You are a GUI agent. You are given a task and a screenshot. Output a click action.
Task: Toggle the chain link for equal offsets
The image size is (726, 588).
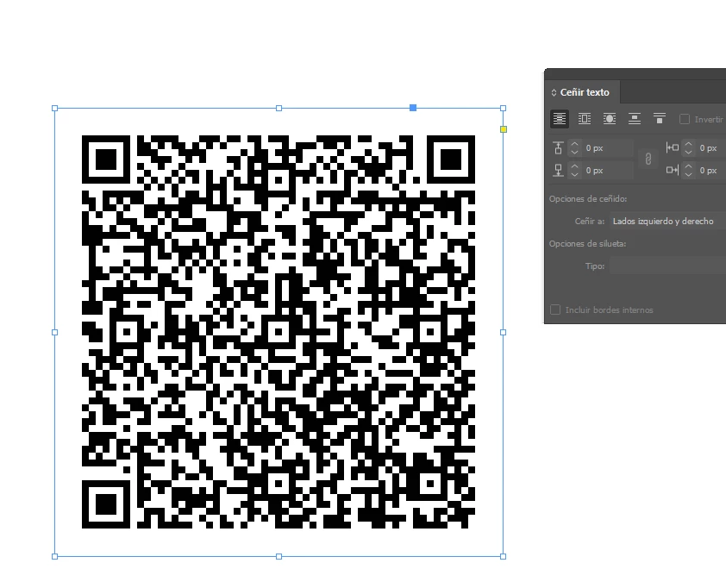[x=648, y=160]
